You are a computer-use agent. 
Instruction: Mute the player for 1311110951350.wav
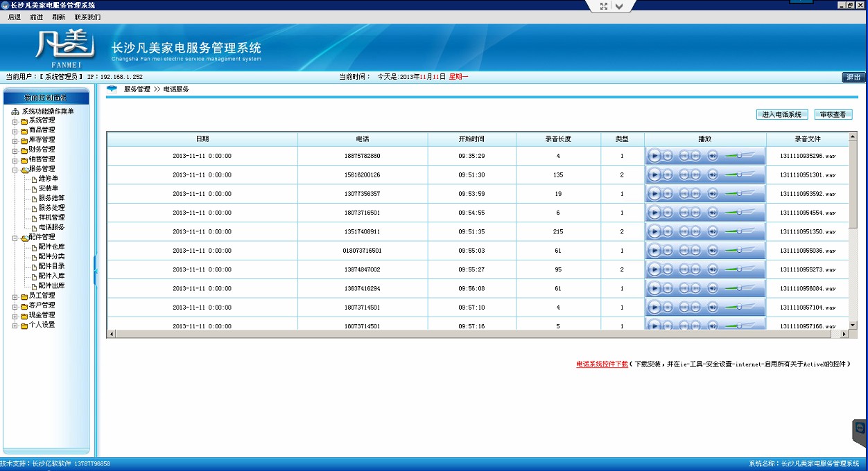tap(713, 231)
